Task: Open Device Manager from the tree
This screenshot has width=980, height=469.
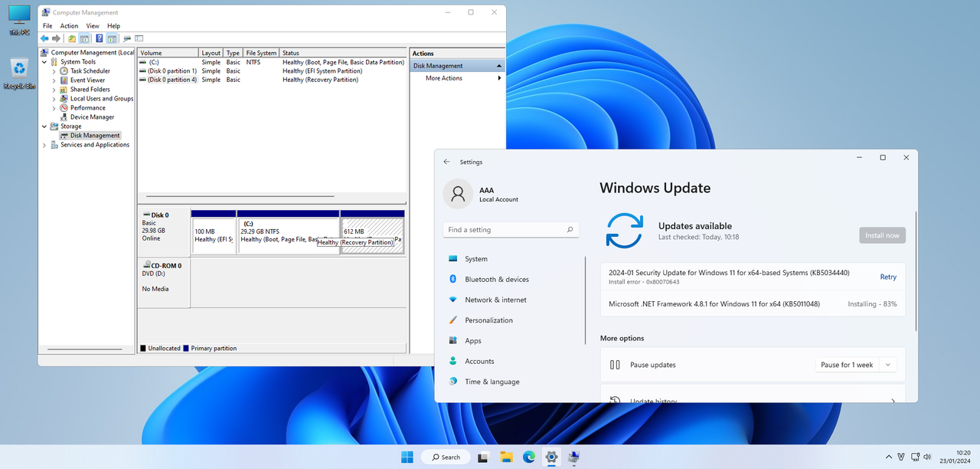Action: pyautogui.click(x=87, y=117)
